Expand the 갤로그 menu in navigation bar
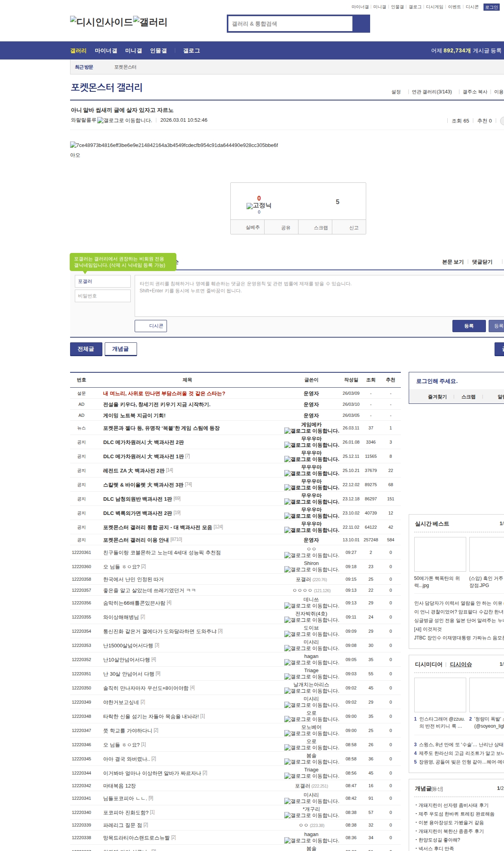Viewport: 504px width, 851px height. (x=191, y=51)
